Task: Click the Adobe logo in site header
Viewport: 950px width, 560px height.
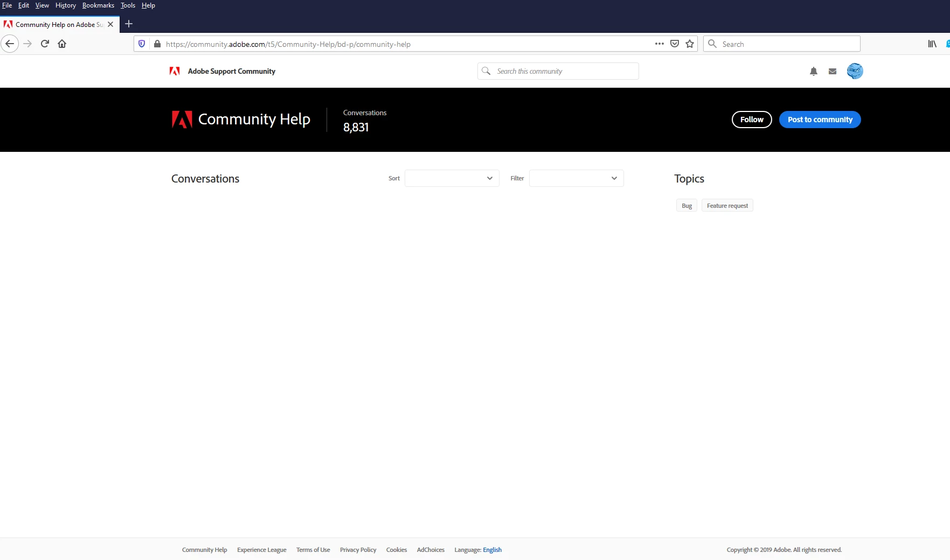Action: tap(175, 71)
